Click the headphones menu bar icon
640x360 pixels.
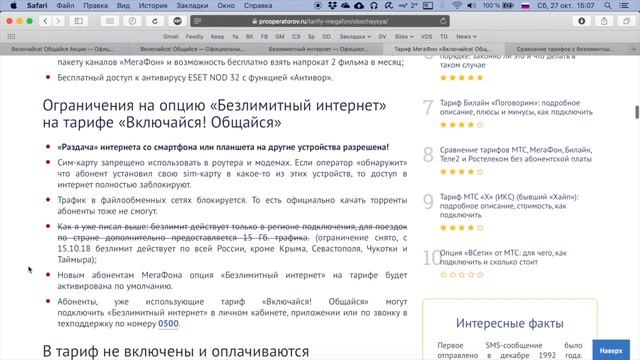click(374, 5)
